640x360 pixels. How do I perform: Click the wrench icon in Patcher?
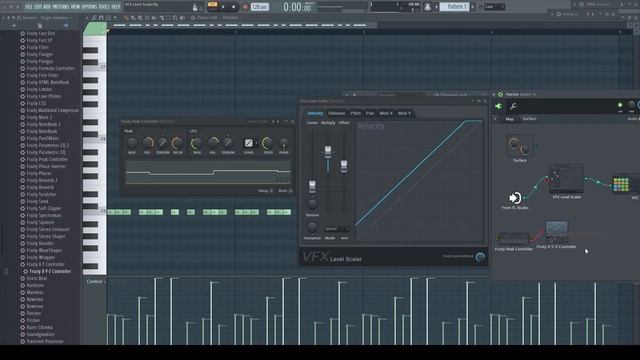tap(513, 107)
